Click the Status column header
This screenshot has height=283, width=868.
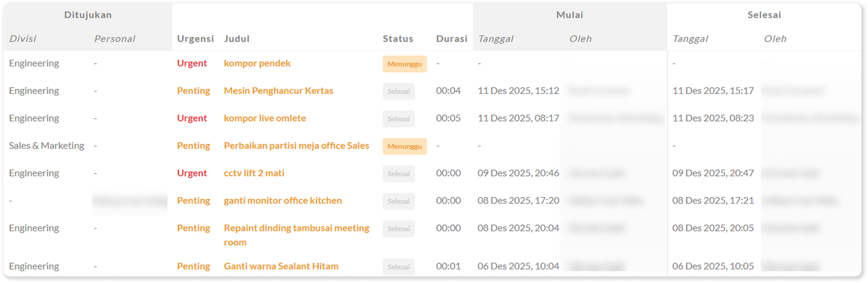pyautogui.click(x=398, y=39)
